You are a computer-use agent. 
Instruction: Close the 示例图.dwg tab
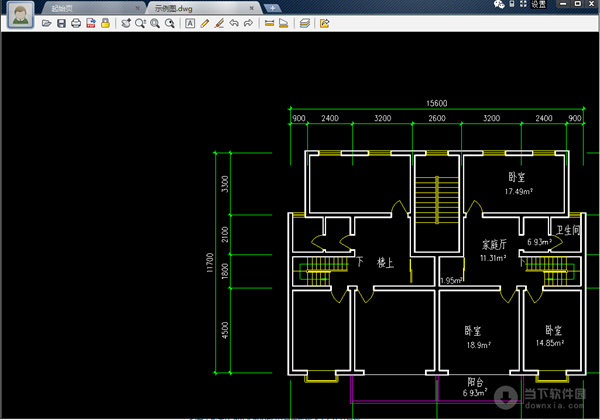(x=250, y=8)
